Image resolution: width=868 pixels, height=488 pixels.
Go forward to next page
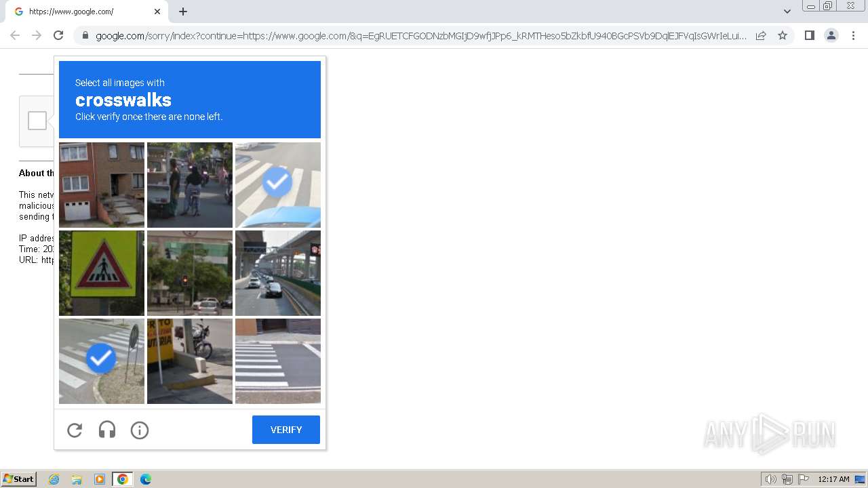coord(37,35)
